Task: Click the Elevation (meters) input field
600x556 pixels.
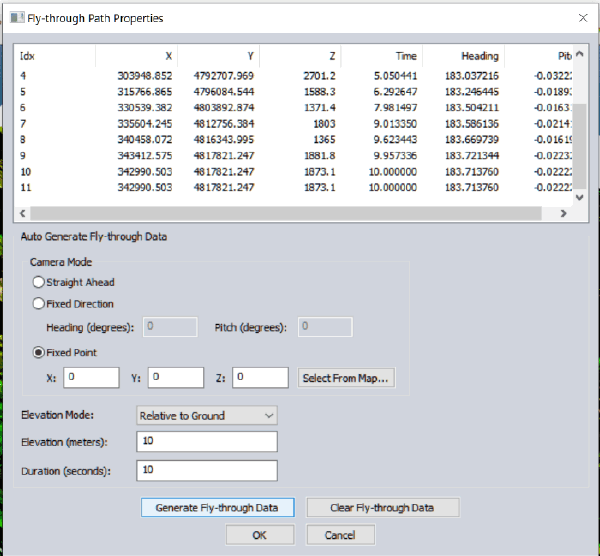Action: [206, 442]
